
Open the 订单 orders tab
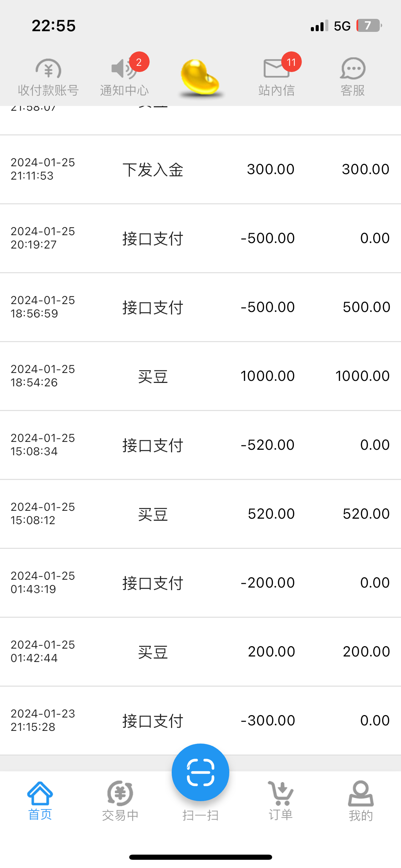pos(281,800)
